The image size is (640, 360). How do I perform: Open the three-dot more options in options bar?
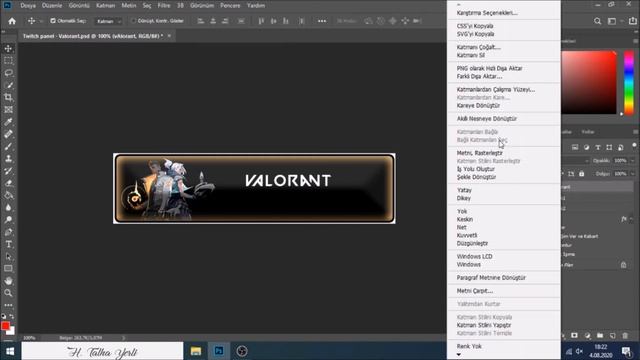pyautogui.click(x=322, y=21)
